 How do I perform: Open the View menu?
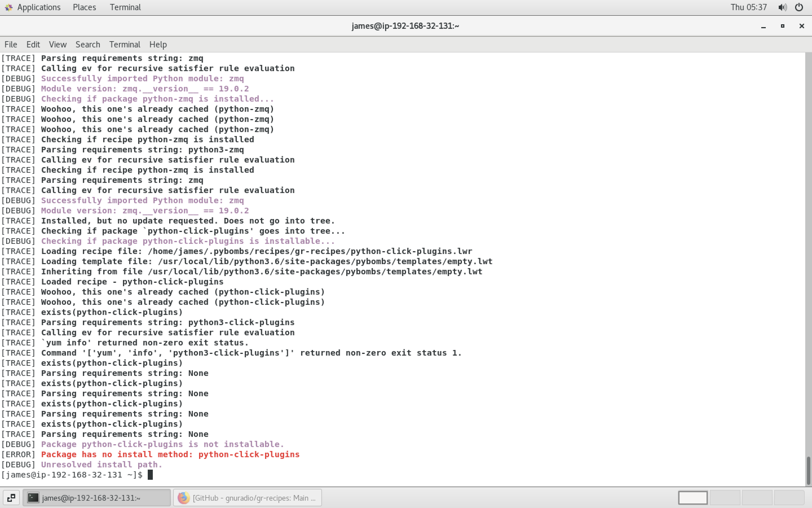(x=58, y=44)
